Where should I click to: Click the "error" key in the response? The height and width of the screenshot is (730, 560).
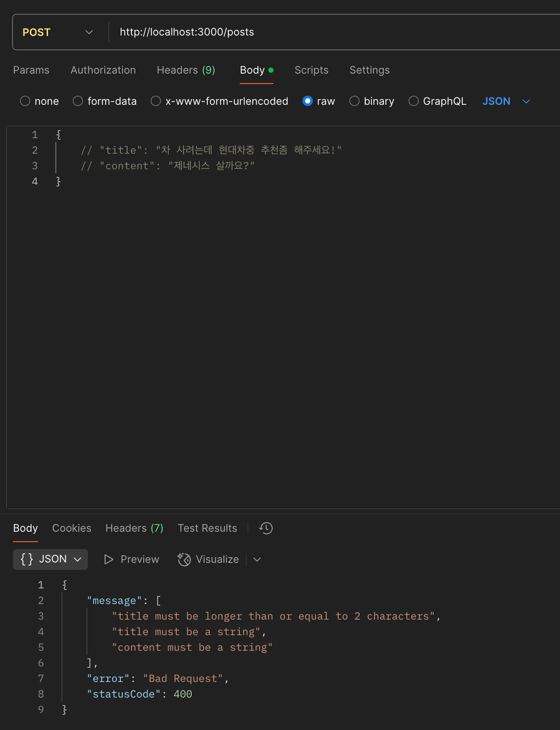(108, 678)
